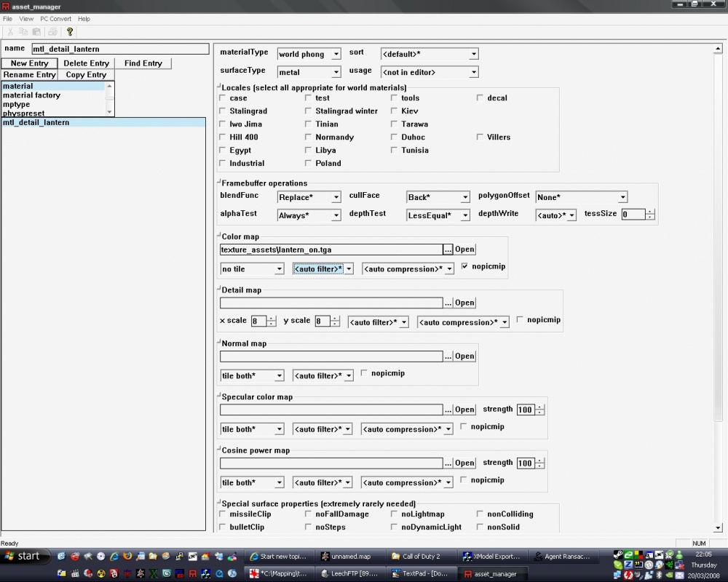Viewport: 728px width, 582px height.
Task: Open the materialType dropdown
Action: pos(337,54)
